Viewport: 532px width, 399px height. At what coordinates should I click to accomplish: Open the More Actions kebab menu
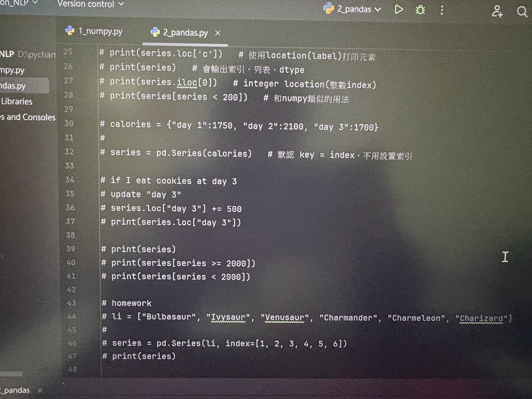pyautogui.click(x=442, y=10)
